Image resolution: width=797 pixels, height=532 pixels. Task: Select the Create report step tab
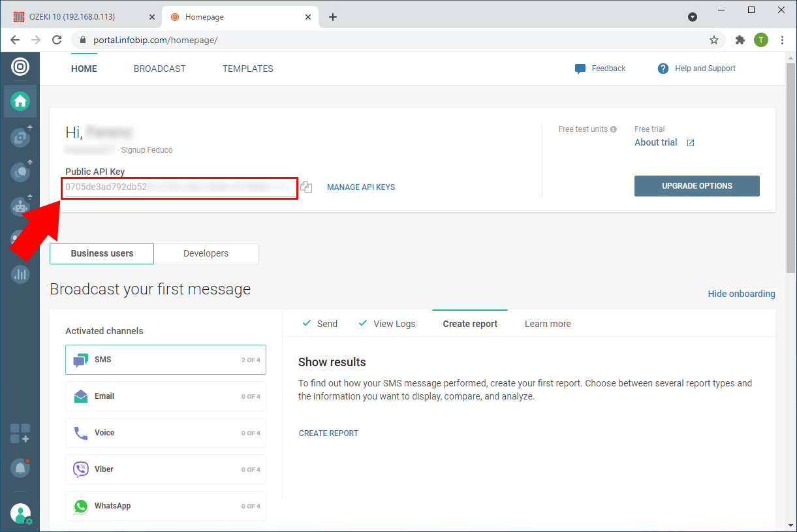coord(470,324)
